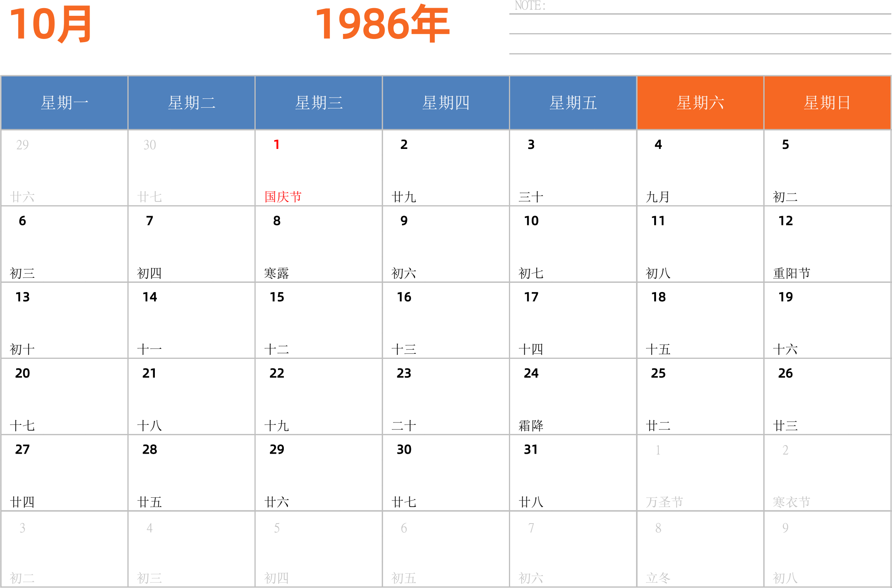Screen dimensions: 892x588
Task: Click the date 21
Action: pos(149,373)
